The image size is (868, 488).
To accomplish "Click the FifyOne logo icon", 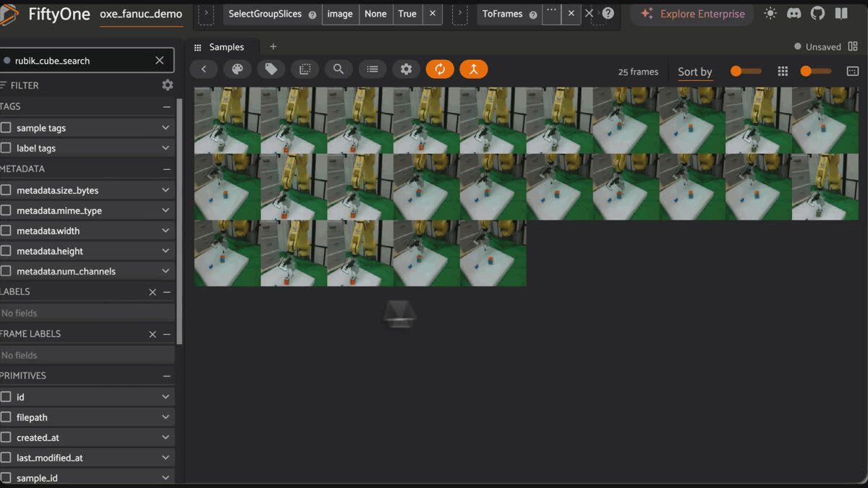I will [x=9, y=14].
